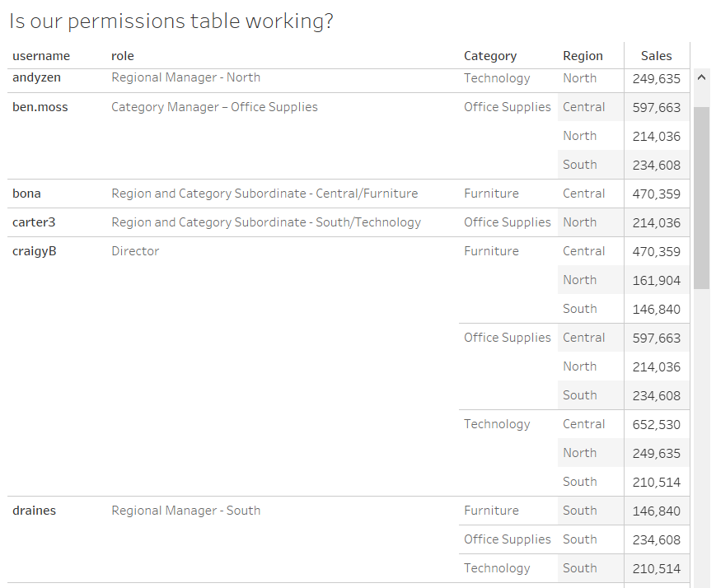Click the vertical scrollbar thumb
This screenshot has width=716, height=588.
point(701,198)
